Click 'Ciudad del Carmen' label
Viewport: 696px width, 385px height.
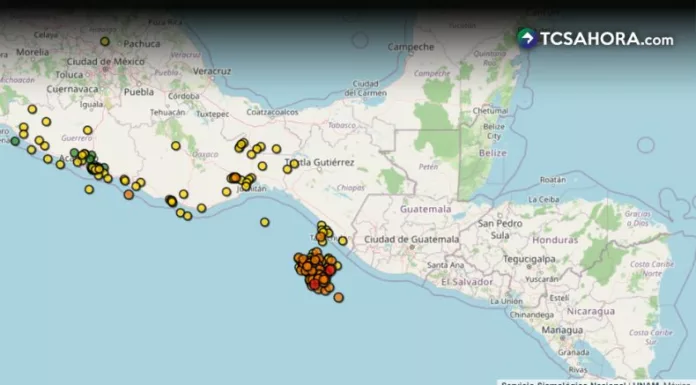coord(366,88)
